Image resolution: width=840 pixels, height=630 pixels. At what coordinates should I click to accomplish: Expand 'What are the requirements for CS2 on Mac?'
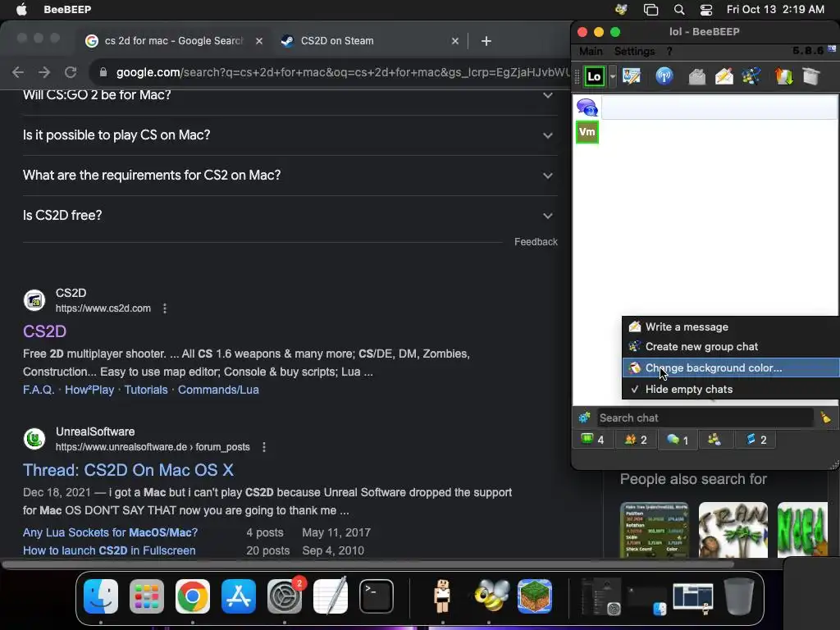[290, 176]
